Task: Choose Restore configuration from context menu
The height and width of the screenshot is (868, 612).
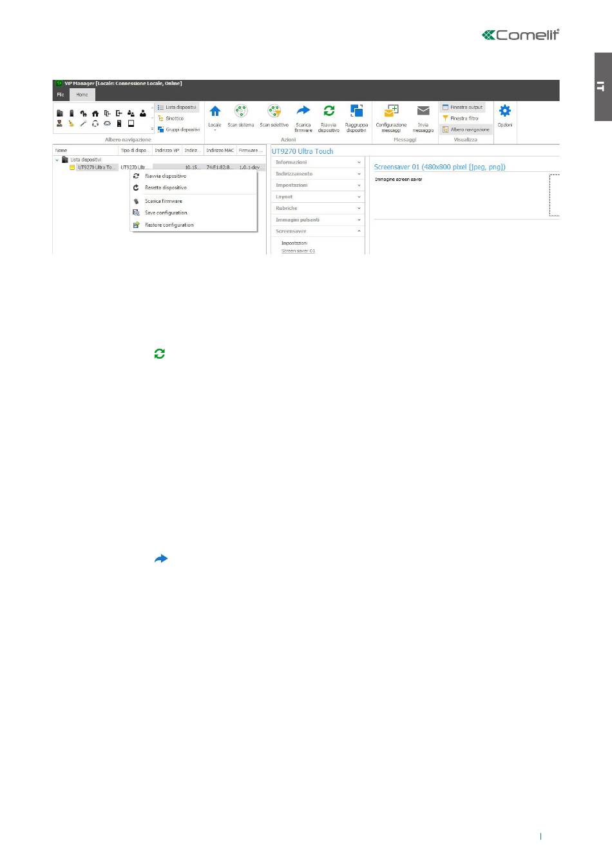Action: click(x=194, y=225)
